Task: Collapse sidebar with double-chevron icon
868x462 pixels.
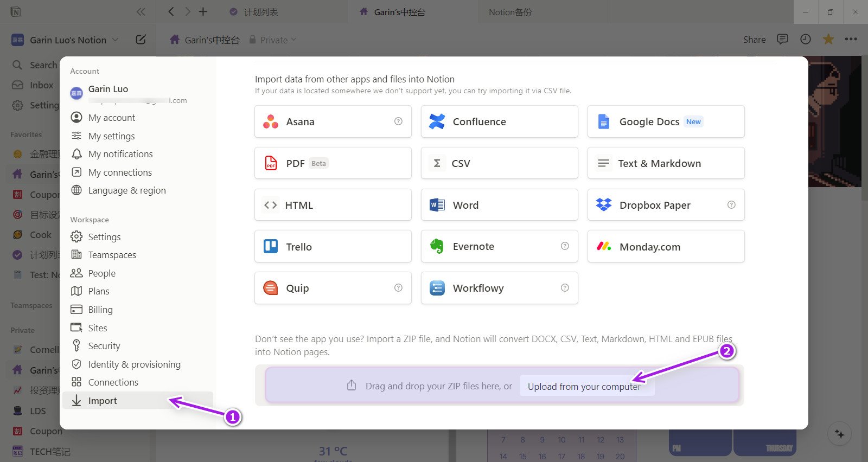Action: point(141,11)
